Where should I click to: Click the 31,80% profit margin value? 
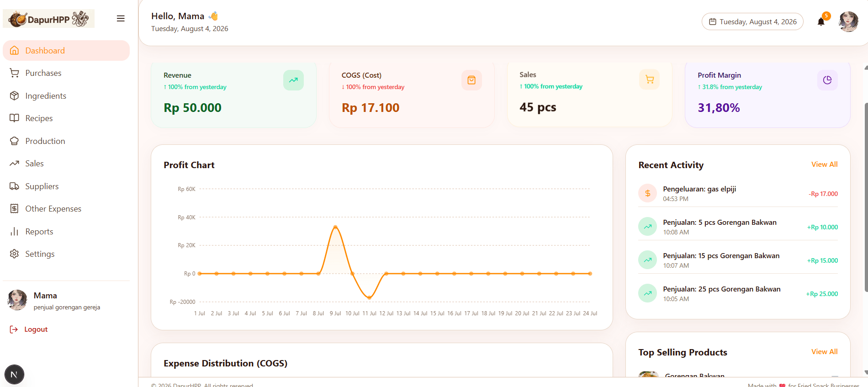pyautogui.click(x=719, y=108)
